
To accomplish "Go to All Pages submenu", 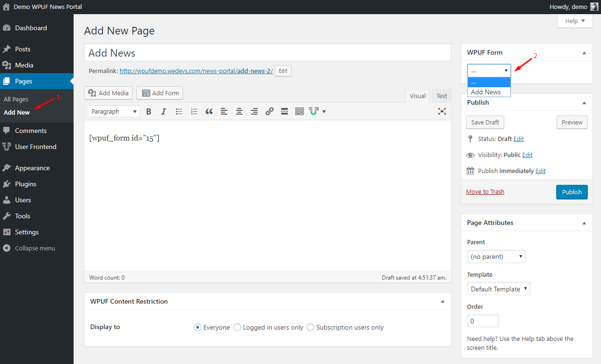I will pyautogui.click(x=16, y=99).
